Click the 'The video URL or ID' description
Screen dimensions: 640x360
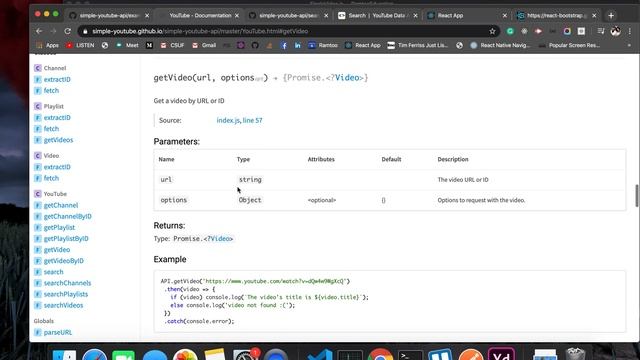click(x=463, y=180)
